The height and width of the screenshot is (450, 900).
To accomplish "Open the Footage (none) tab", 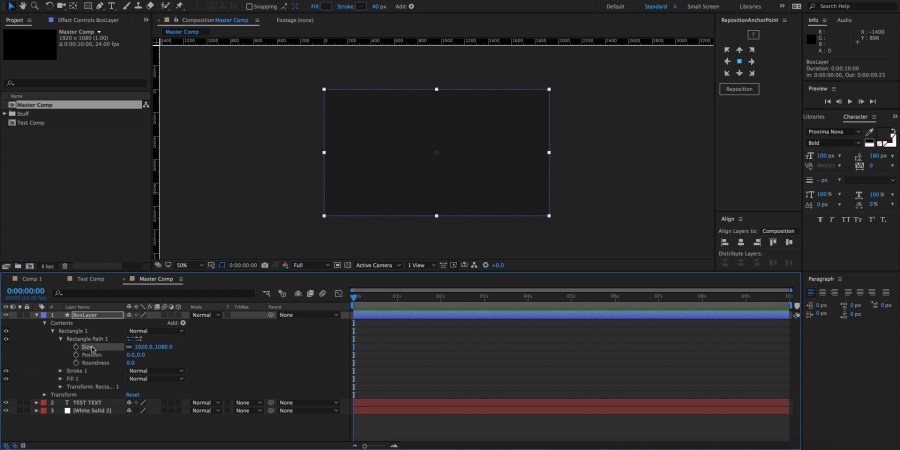I will tap(294, 20).
